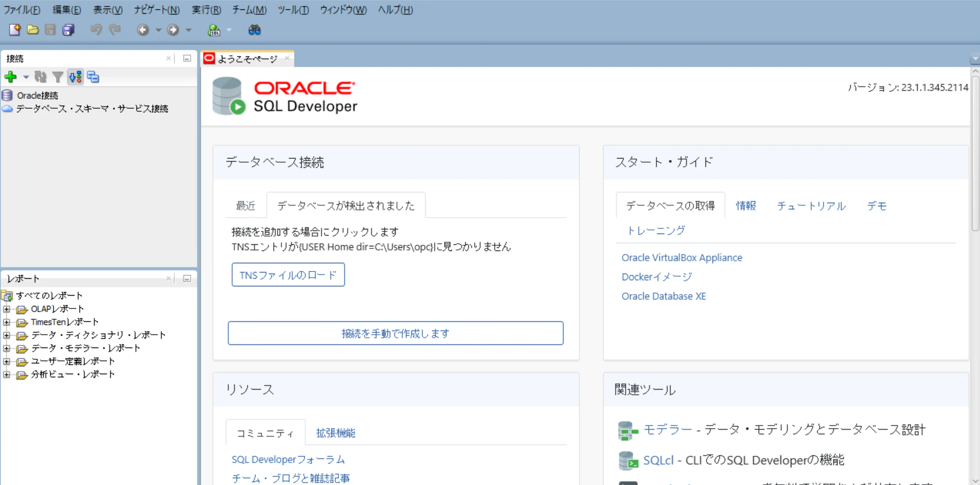980x485 pixels.
Task: Click 接続を手動で作成します button
Action: [395, 334]
